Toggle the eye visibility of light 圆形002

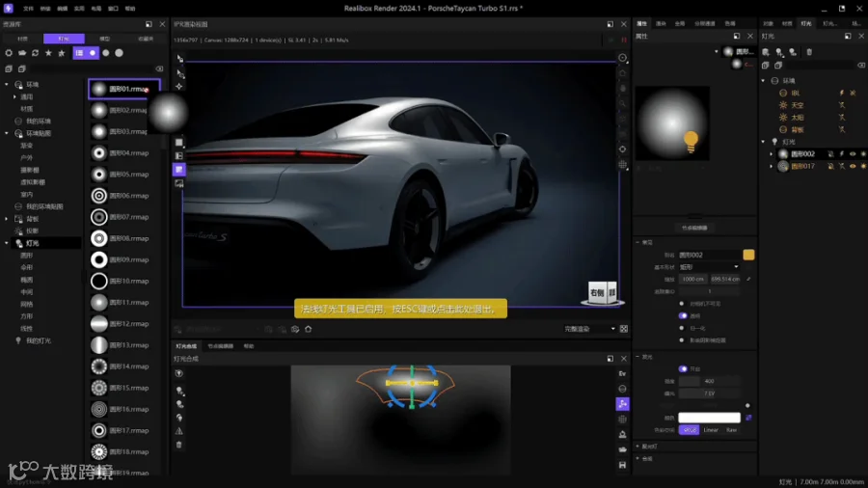pyautogui.click(x=853, y=153)
